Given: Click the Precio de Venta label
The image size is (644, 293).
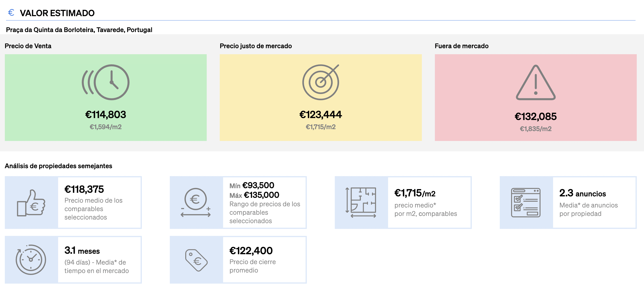Looking at the screenshot, I should pos(28,46).
